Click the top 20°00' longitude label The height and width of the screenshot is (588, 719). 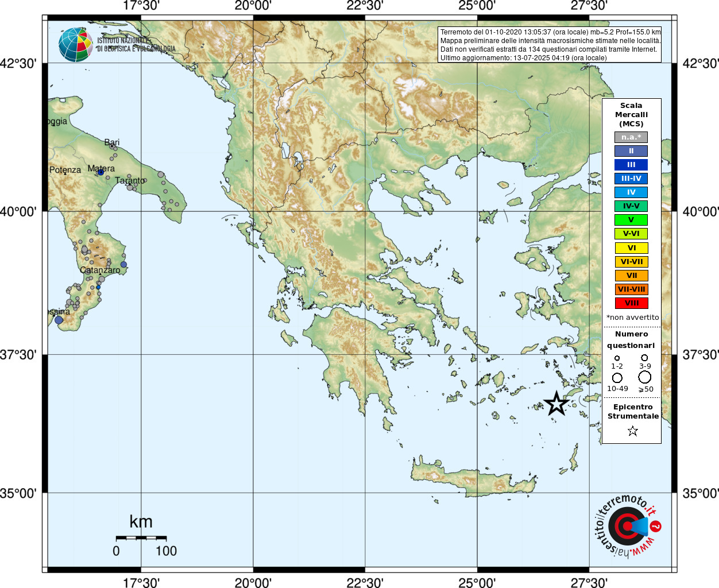253,6
